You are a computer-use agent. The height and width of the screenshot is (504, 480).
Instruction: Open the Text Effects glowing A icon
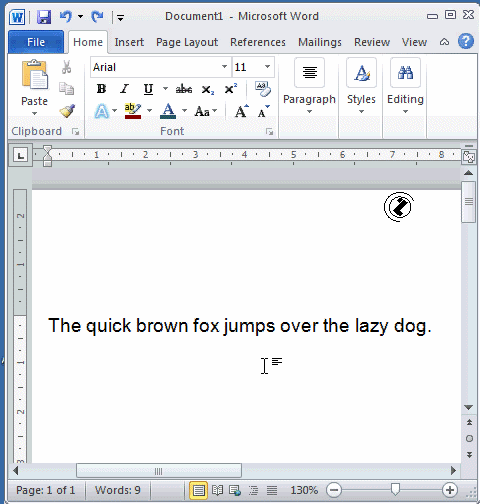pyautogui.click(x=102, y=111)
